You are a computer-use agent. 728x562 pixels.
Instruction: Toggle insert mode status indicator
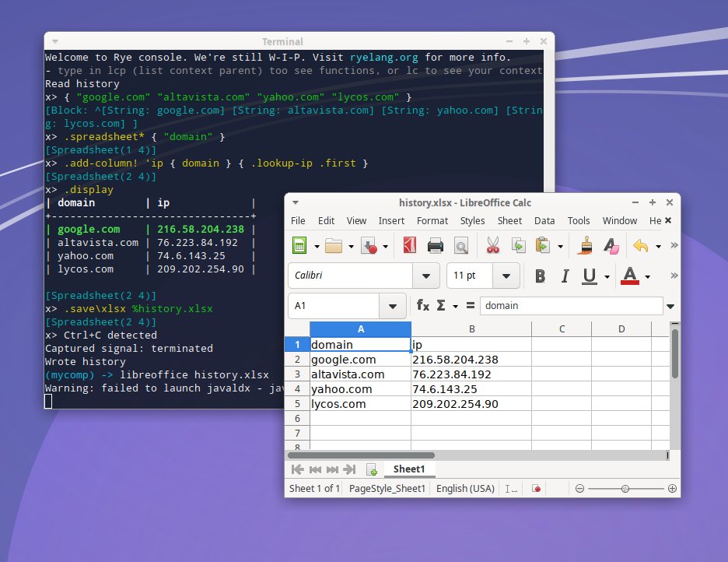(511, 488)
